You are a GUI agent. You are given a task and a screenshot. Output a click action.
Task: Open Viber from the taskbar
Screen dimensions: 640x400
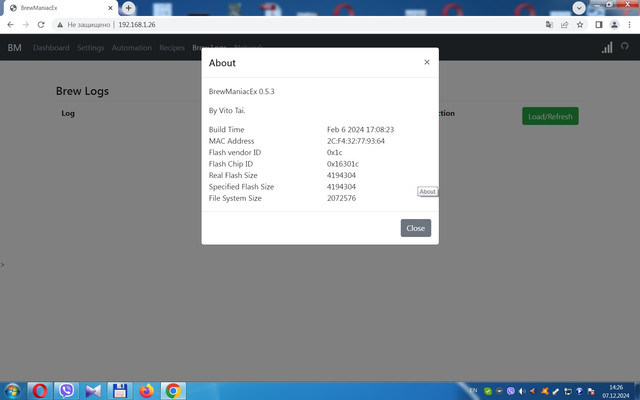(x=66, y=391)
